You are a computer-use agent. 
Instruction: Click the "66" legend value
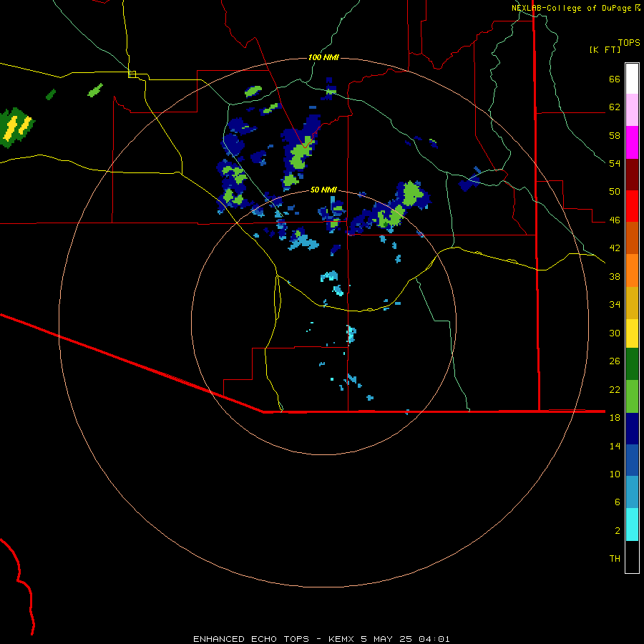(615, 79)
